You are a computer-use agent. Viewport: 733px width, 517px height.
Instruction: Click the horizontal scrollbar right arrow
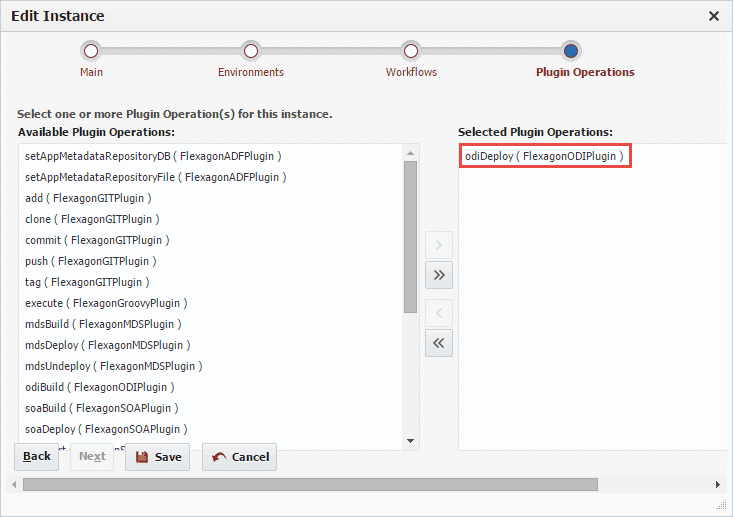(718, 485)
